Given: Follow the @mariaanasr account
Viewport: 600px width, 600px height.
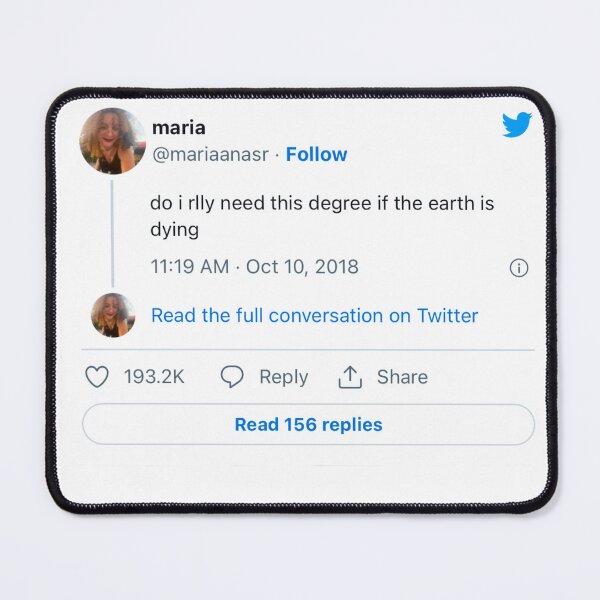Looking at the screenshot, I should pos(316,155).
